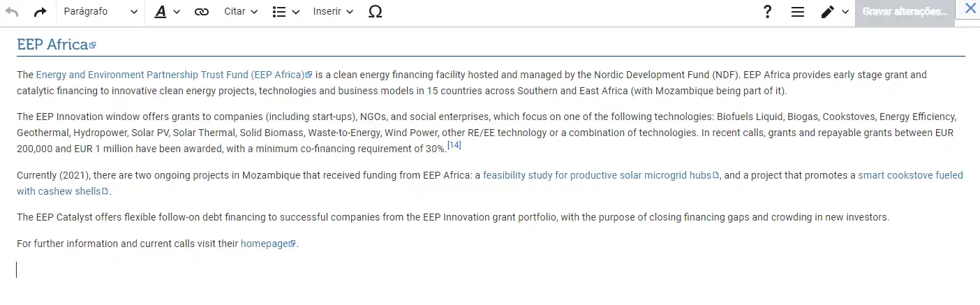Close the visual editor with X

970,9
